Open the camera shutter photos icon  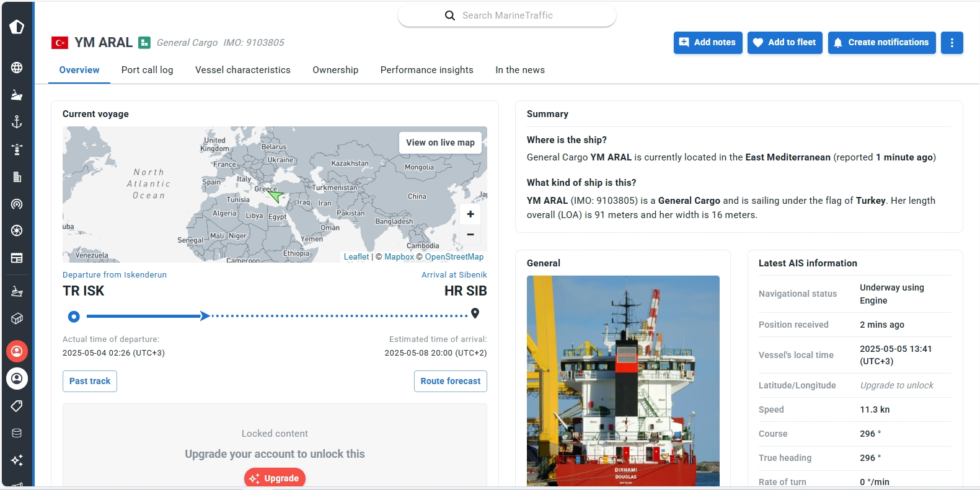click(x=17, y=230)
